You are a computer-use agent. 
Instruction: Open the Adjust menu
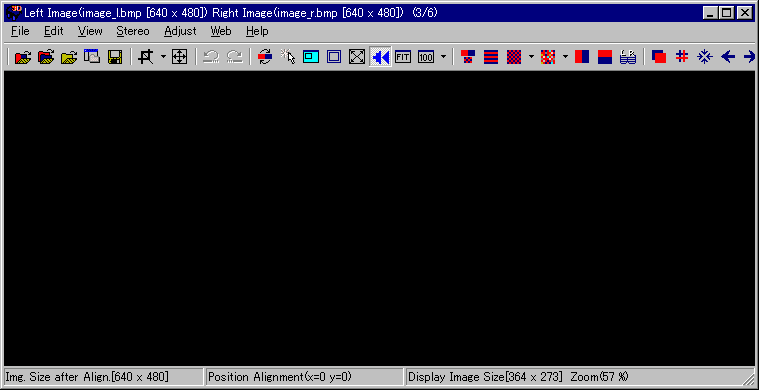pos(180,31)
